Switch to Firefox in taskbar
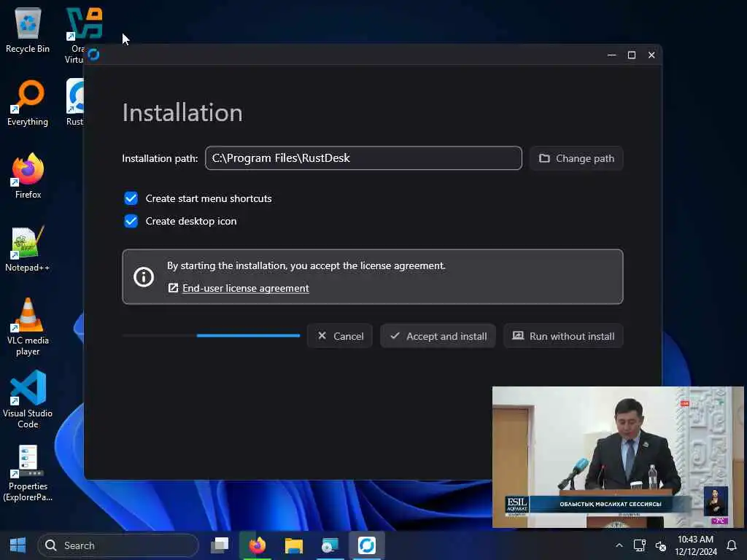Screen dimensions: 747x560 [257, 545]
